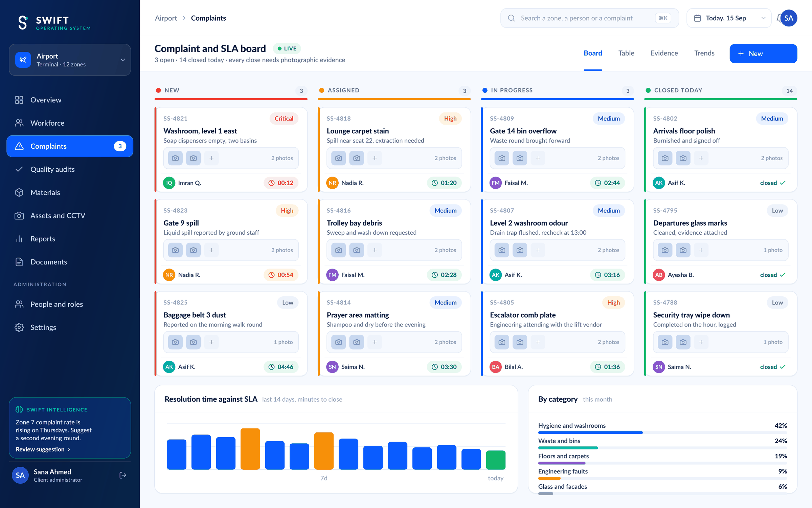Open Complaints item in sidebar

click(70, 146)
